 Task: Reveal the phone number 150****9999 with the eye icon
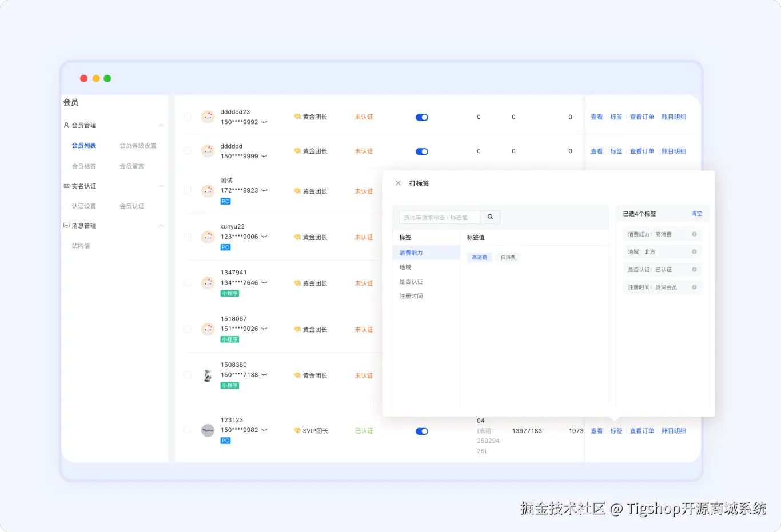click(264, 157)
